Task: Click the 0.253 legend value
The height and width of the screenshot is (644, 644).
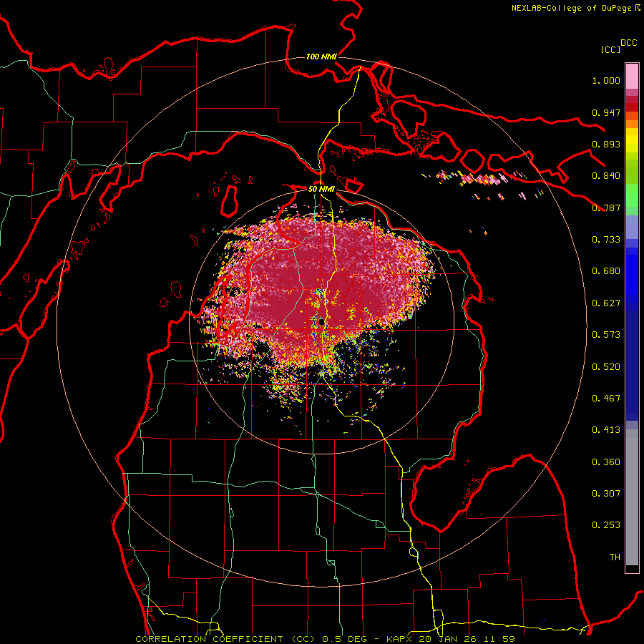Action: tap(606, 525)
